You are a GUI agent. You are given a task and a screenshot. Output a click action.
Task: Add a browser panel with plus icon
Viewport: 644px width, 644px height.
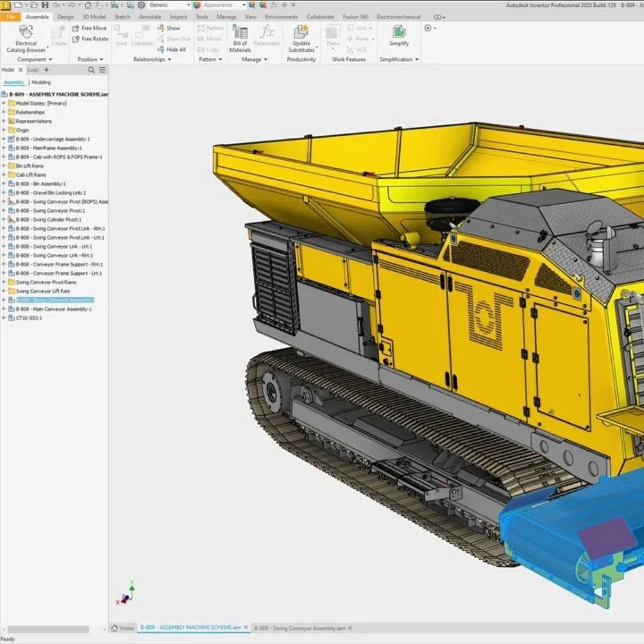[47, 70]
